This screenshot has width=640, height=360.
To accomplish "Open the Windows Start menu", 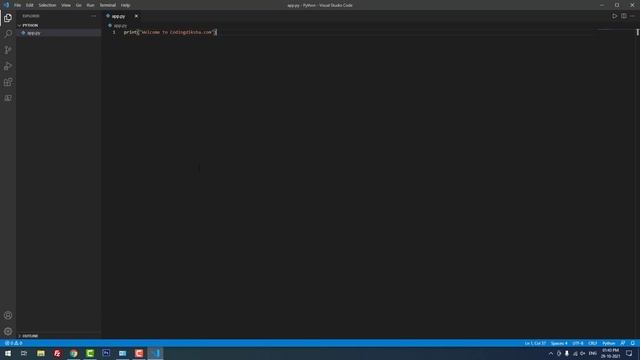I will point(8,353).
